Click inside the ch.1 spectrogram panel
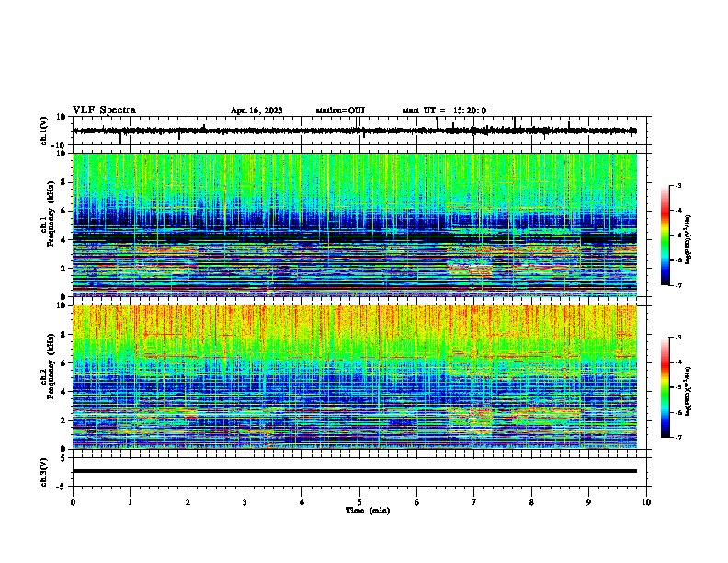This screenshot has width=728, height=563. [x=355, y=224]
